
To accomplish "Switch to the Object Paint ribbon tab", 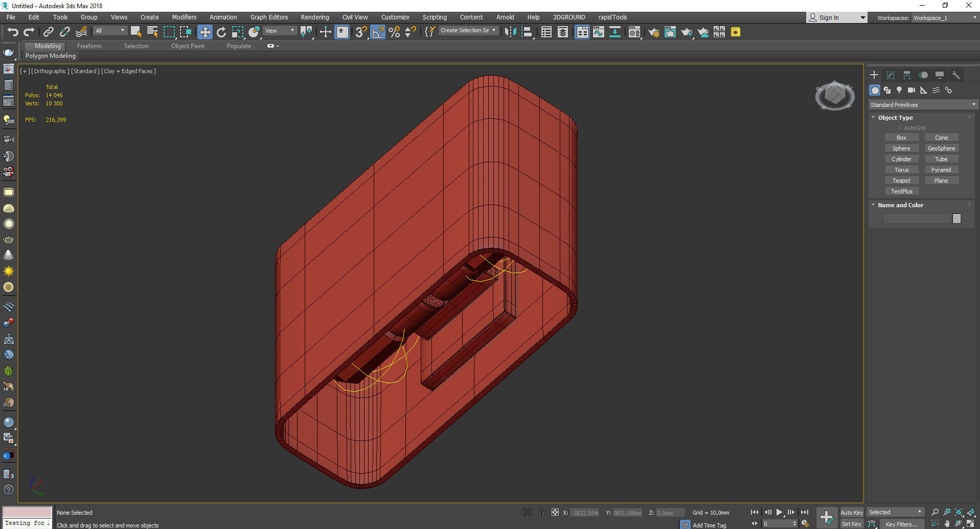I will (x=188, y=46).
